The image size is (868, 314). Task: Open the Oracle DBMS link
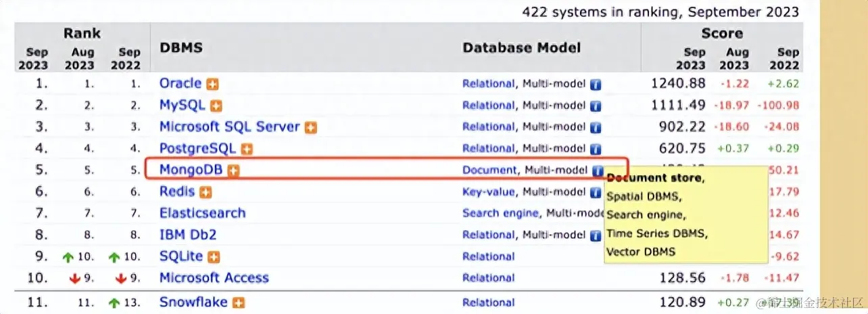pyautogui.click(x=180, y=83)
